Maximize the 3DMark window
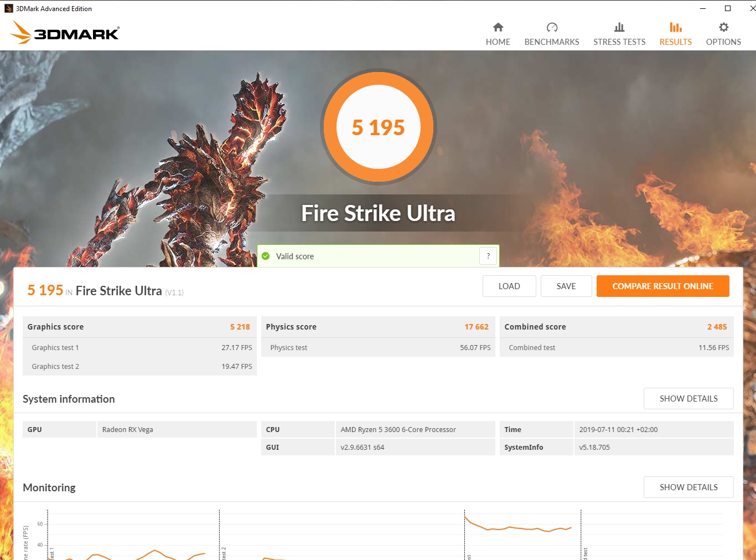 click(728, 8)
